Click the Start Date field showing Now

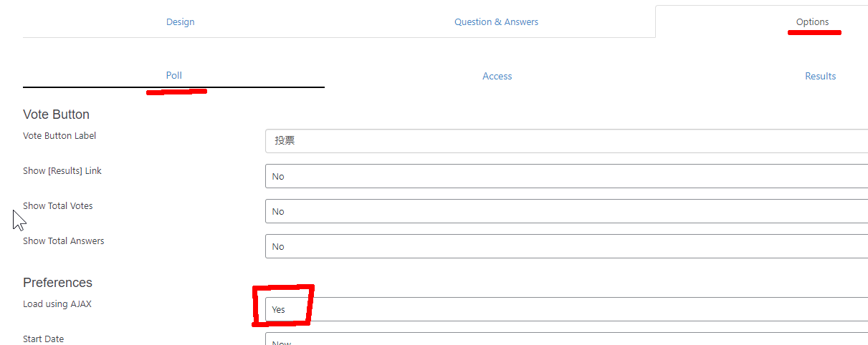566,339
